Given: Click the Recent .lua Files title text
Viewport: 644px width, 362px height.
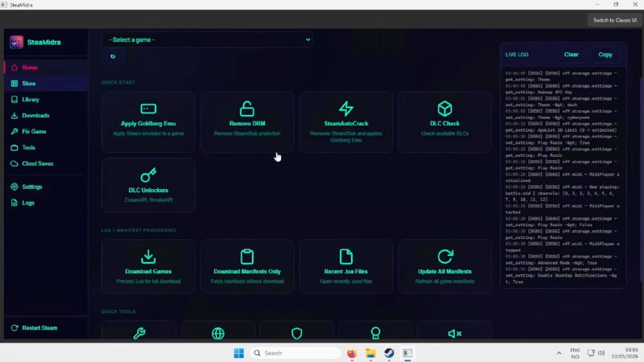Looking at the screenshot, I should (x=346, y=271).
